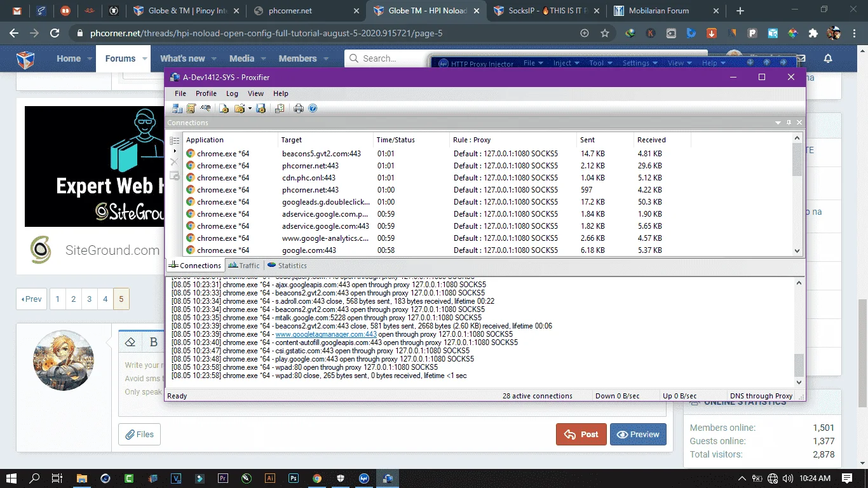The image size is (868, 488).
Task: Click the Post button on the forum
Action: click(x=581, y=435)
